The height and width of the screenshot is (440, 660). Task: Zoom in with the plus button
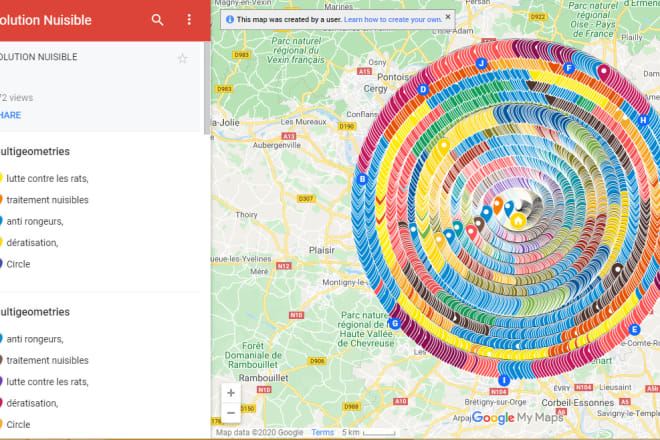[231, 393]
